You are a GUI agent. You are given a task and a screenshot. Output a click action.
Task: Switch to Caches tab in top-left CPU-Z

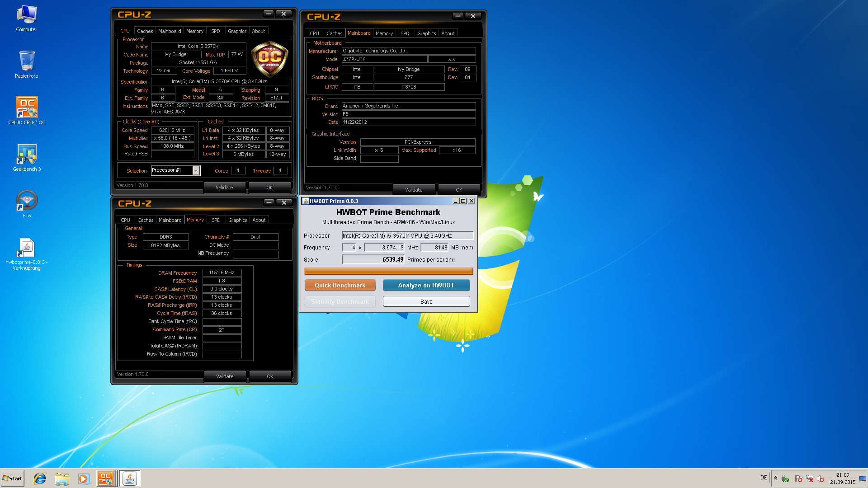click(x=145, y=31)
